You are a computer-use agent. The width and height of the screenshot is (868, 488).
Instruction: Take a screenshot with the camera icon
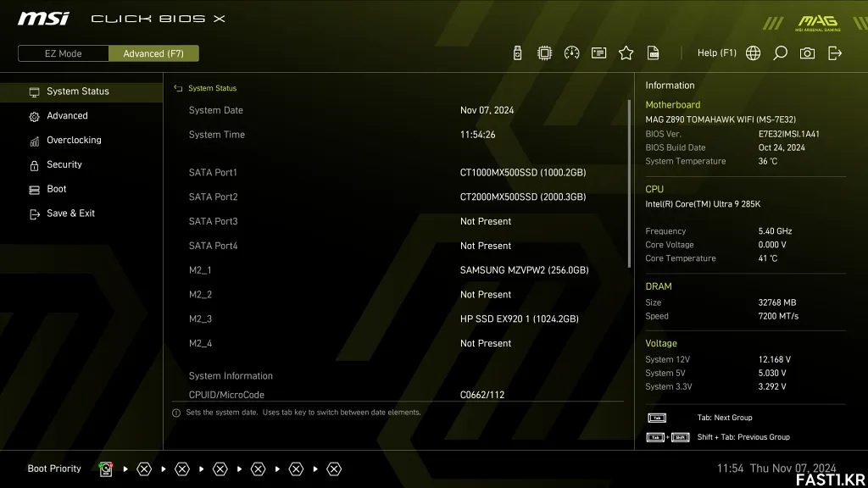807,53
